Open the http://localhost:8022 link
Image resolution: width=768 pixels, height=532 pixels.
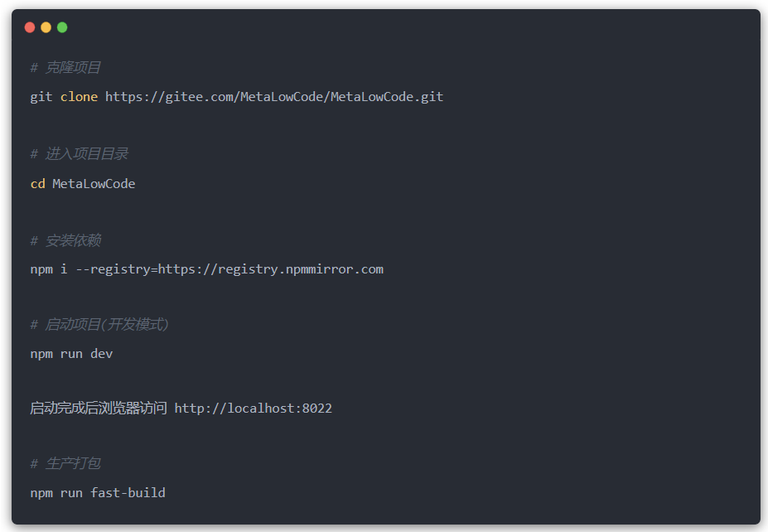tap(253, 409)
